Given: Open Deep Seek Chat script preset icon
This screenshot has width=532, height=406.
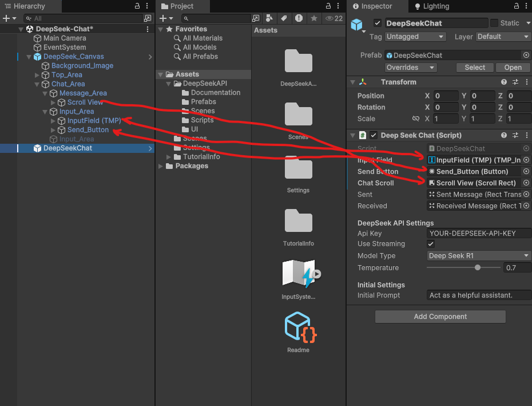Looking at the screenshot, I should [515, 135].
